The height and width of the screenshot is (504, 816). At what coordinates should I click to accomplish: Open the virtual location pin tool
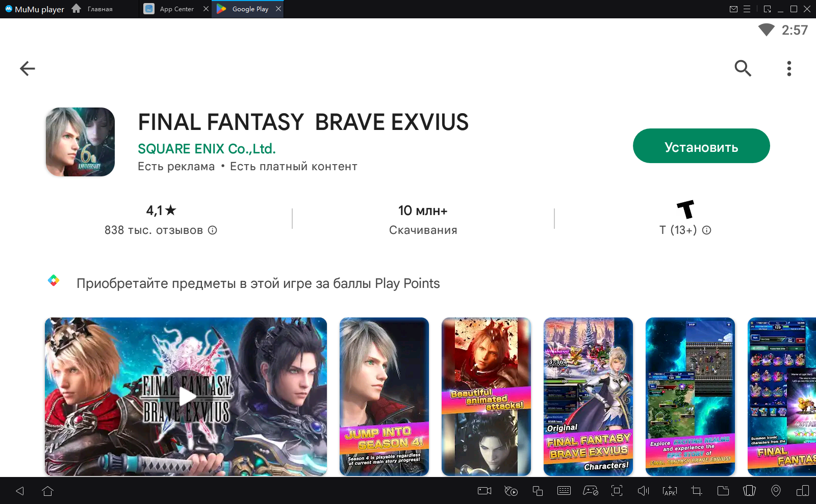point(776,491)
